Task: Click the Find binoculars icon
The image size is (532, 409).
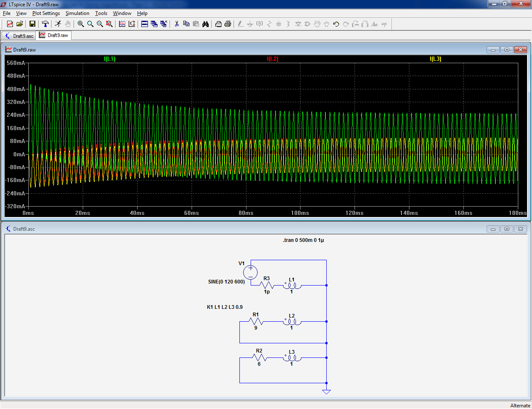Action: pyautogui.click(x=205, y=24)
